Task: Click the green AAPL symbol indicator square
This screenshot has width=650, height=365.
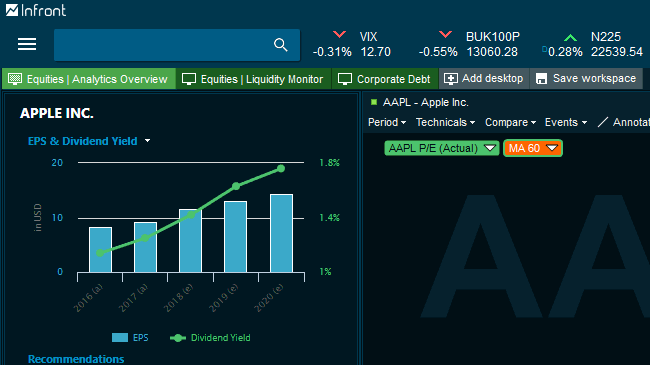Action: pos(374,102)
